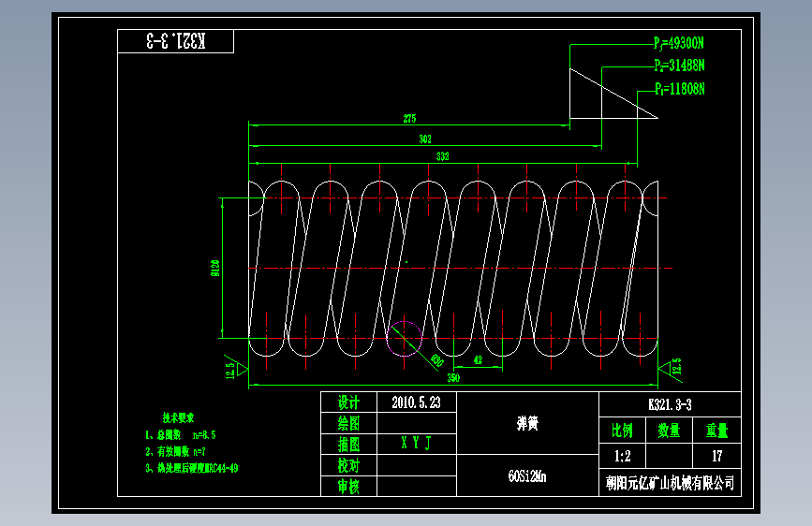Viewport: 812px width, 526px height.
Task: Click the Ø30 wire diameter label
Action: click(x=437, y=360)
